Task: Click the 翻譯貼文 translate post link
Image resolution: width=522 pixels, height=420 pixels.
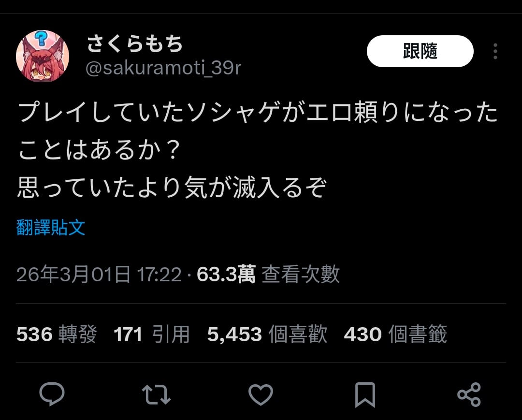Action: click(x=51, y=228)
